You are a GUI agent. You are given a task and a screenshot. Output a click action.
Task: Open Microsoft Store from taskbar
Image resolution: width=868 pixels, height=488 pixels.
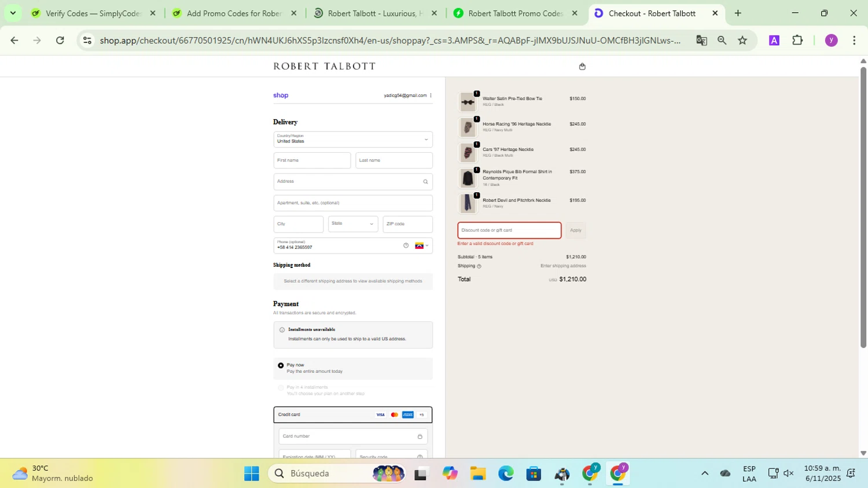click(534, 474)
